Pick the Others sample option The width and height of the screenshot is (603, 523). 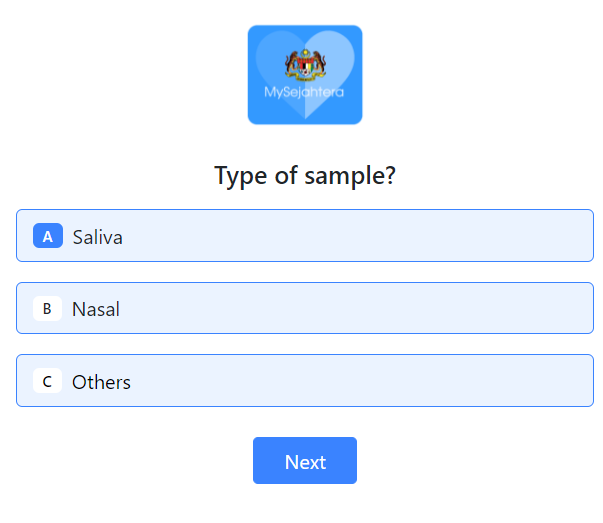pos(305,381)
